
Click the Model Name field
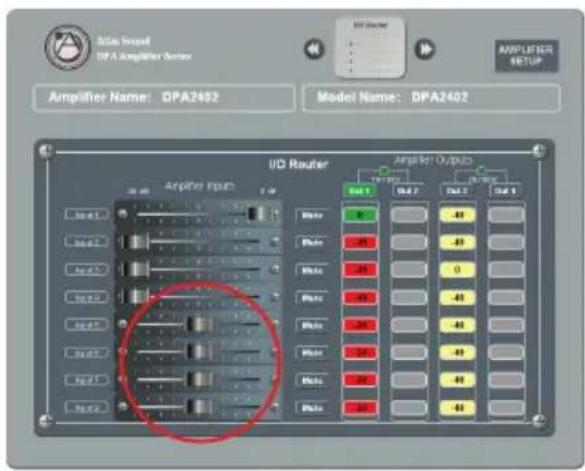pyautogui.click(x=431, y=98)
